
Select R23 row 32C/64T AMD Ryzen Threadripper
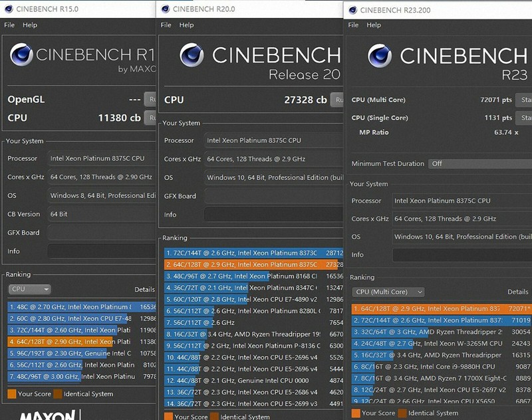[x=442, y=332]
